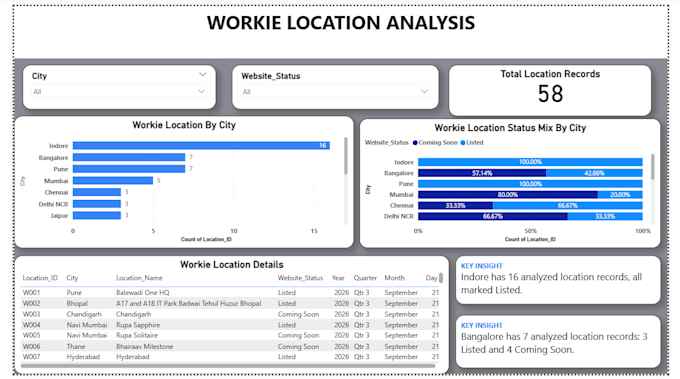The height and width of the screenshot is (379, 680).
Task: Select the Mumbai bar in Location By City
Action: pyautogui.click(x=113, y=180)
